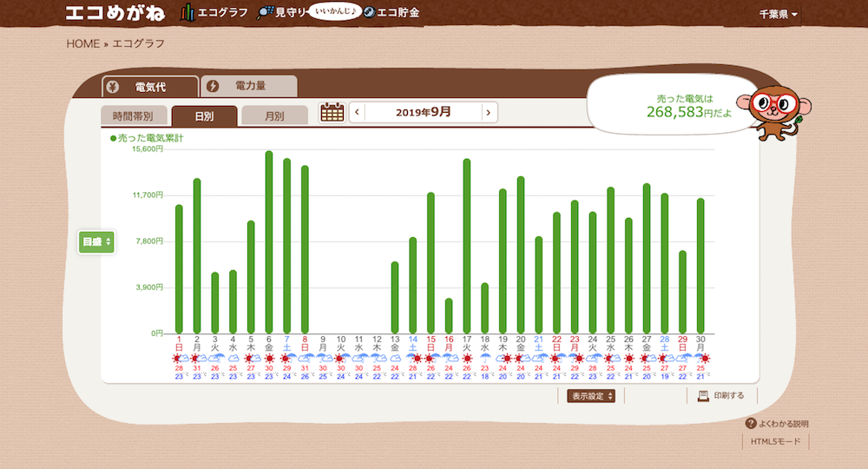Open the 目盛 scale dropdown
Screen dimensions: 868x469
pos(96,242)
